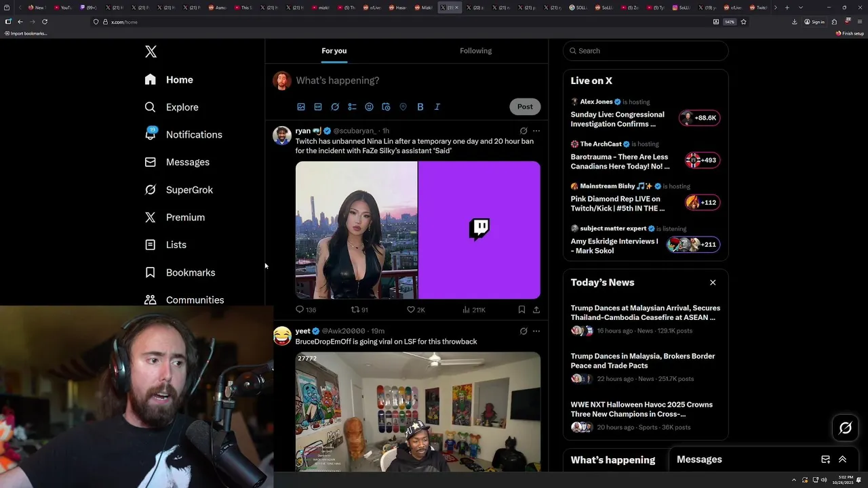Viewport: 868px width, 488px height.
Task: Open SuperGrok from the sidebar
Action: click(x=179, y=190)
